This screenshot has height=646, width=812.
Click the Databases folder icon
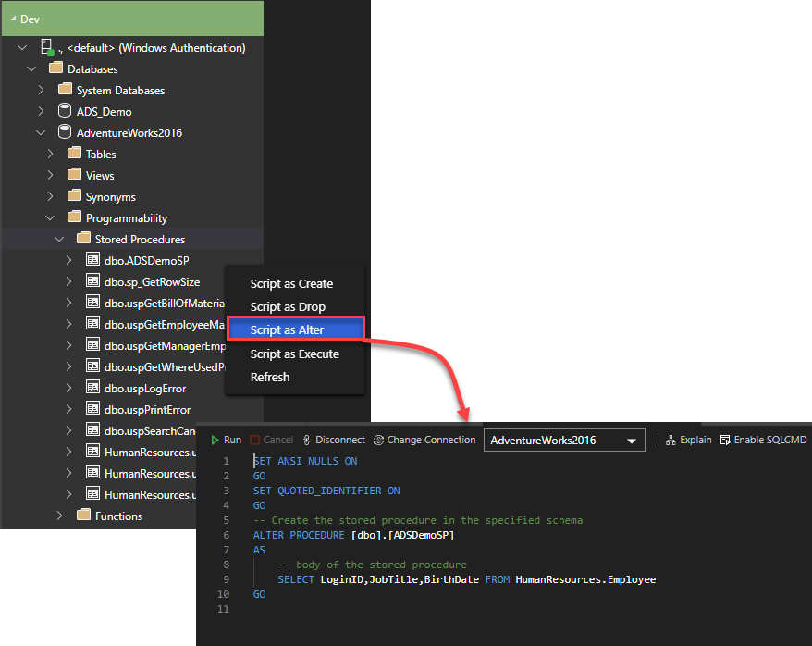[55, 68]
